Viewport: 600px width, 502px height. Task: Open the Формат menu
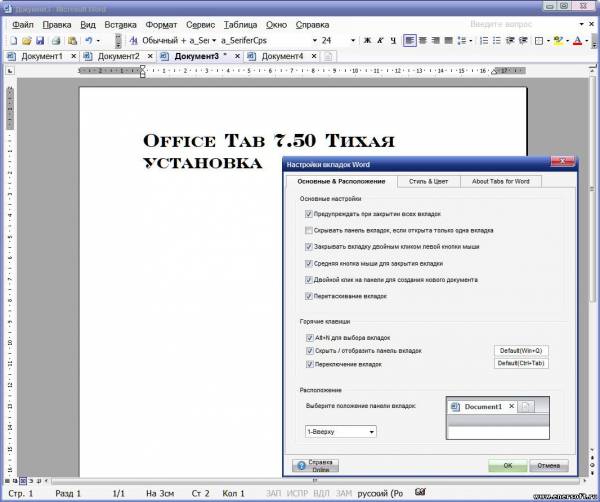tap(161, 25)
